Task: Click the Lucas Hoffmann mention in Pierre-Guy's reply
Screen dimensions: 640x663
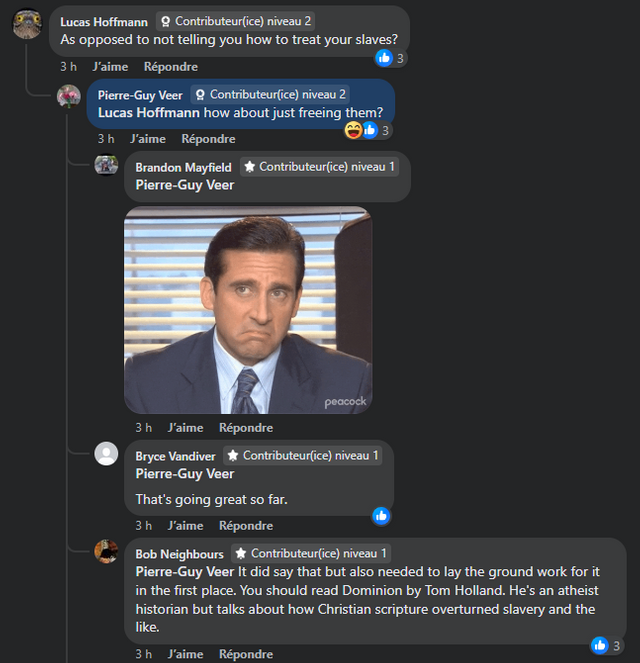Action: click(x=149, y=113)
